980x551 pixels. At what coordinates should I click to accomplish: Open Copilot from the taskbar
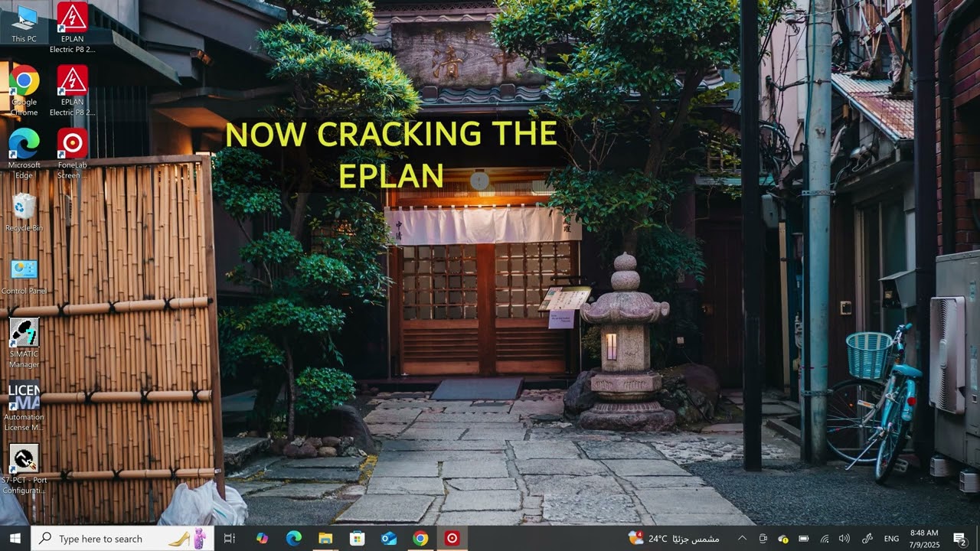(262, 539)
